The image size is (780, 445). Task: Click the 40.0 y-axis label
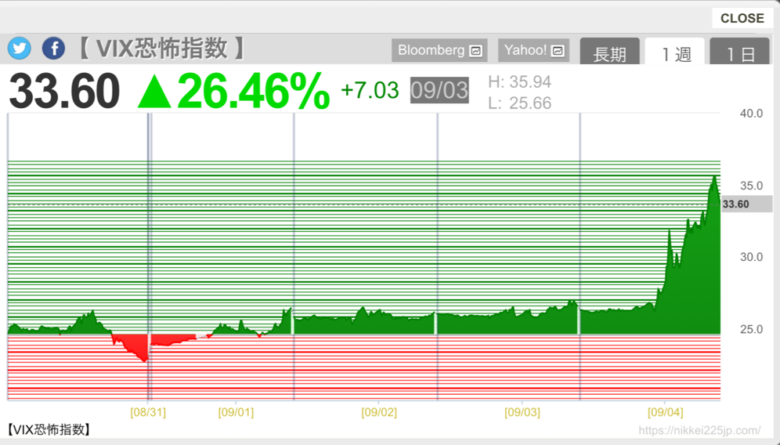pos(751,113)
